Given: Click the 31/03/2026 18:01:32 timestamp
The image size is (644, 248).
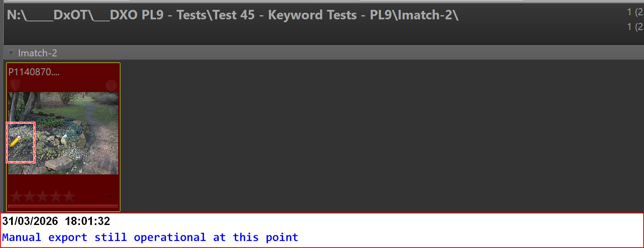Looking at the screenshot, I should click(56, 221).
